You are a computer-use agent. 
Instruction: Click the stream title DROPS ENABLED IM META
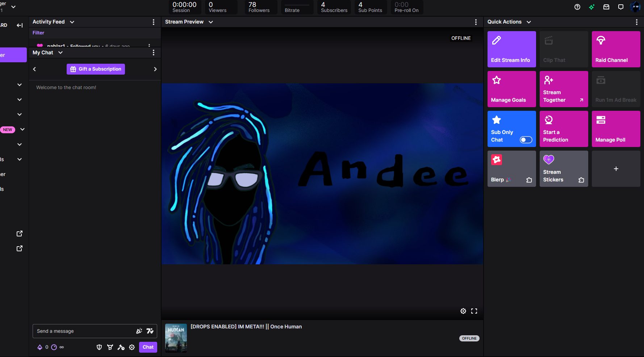[246, 327]
